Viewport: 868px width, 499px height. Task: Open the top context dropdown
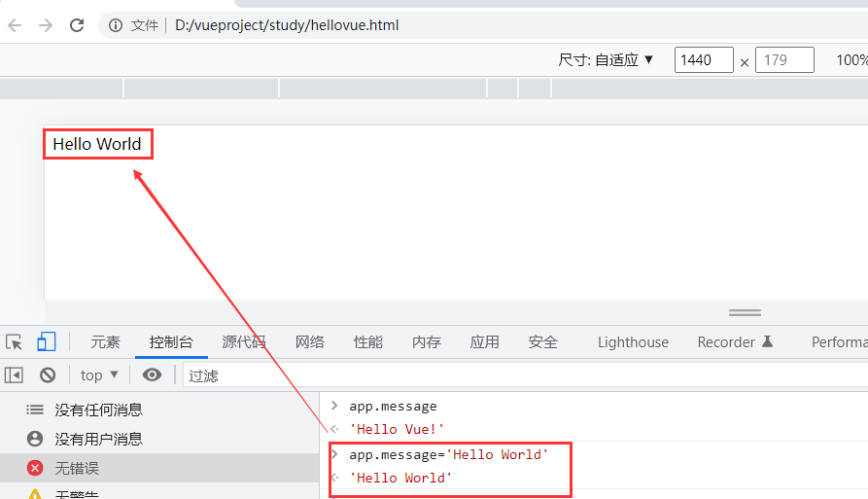99,374
